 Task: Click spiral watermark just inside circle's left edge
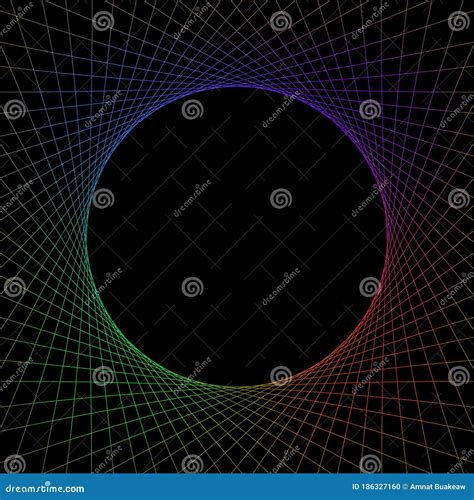click(x=103, y=199)
